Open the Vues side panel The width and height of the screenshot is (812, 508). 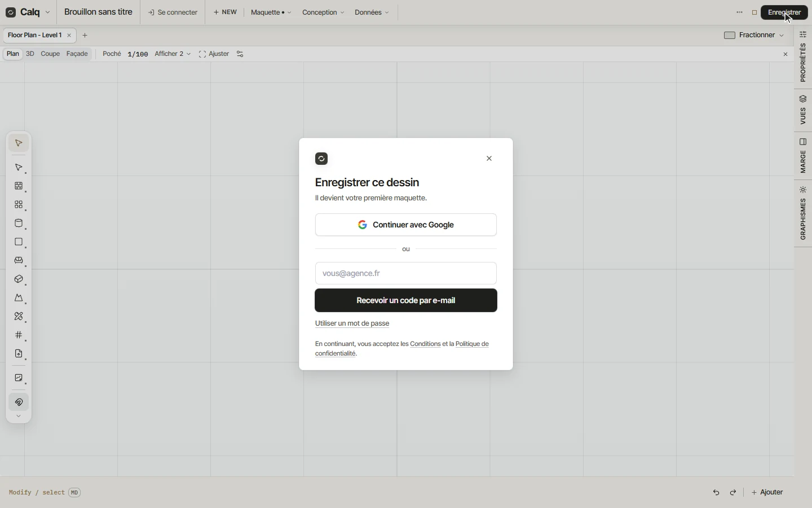pos(804,110)
